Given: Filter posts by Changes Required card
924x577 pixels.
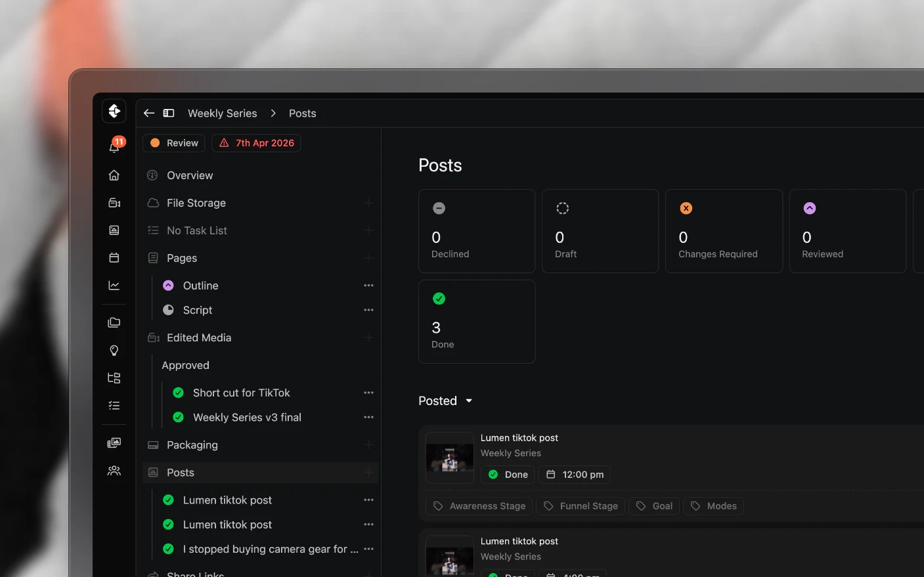Looking at the screenshot, I should pyautogui.click(x=724, y=231).
